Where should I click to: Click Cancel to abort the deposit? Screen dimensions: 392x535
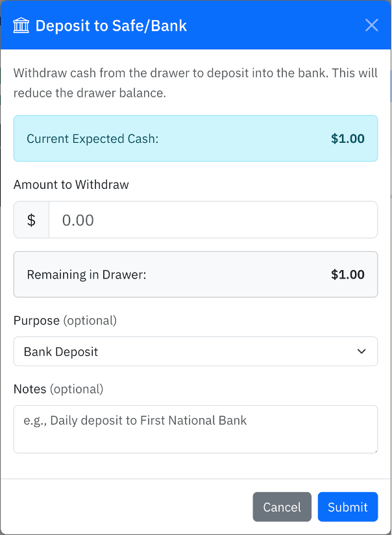point(282,507)
